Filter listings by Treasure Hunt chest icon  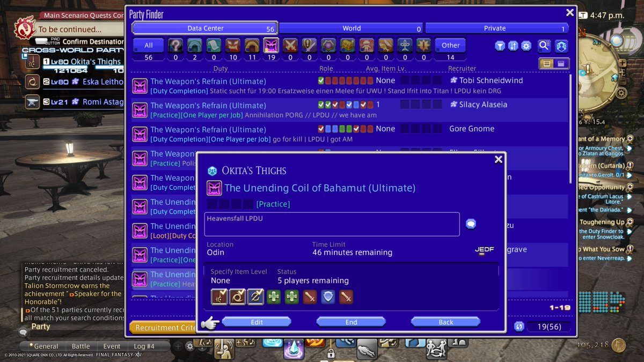pos(348,46)
